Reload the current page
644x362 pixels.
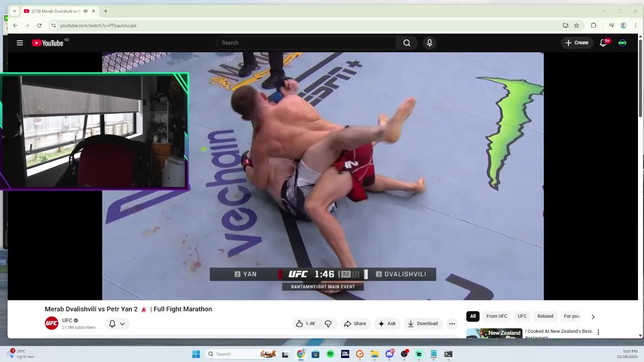[39, 25]
